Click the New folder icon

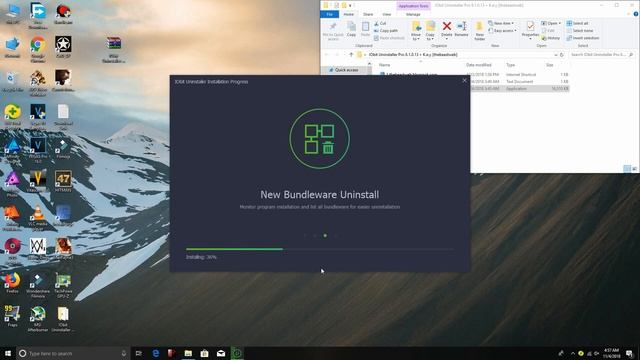click(x=480, y=31)
